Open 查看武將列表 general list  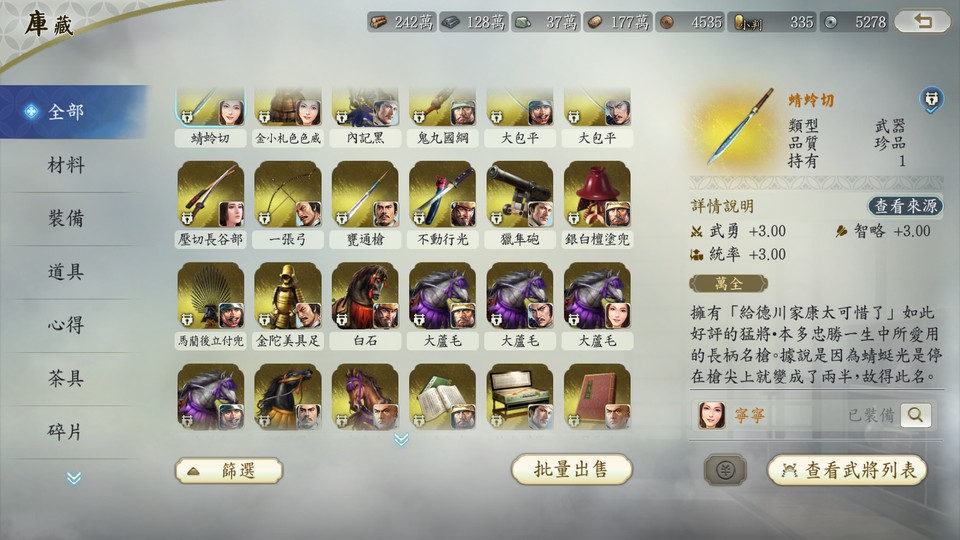click(x=847, y=470)
